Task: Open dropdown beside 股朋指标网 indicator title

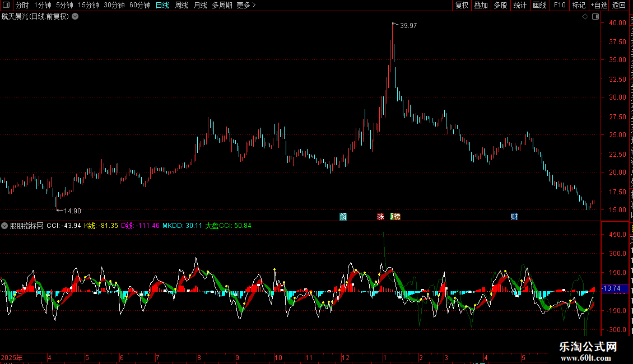Action: click(x=4, y=226)
